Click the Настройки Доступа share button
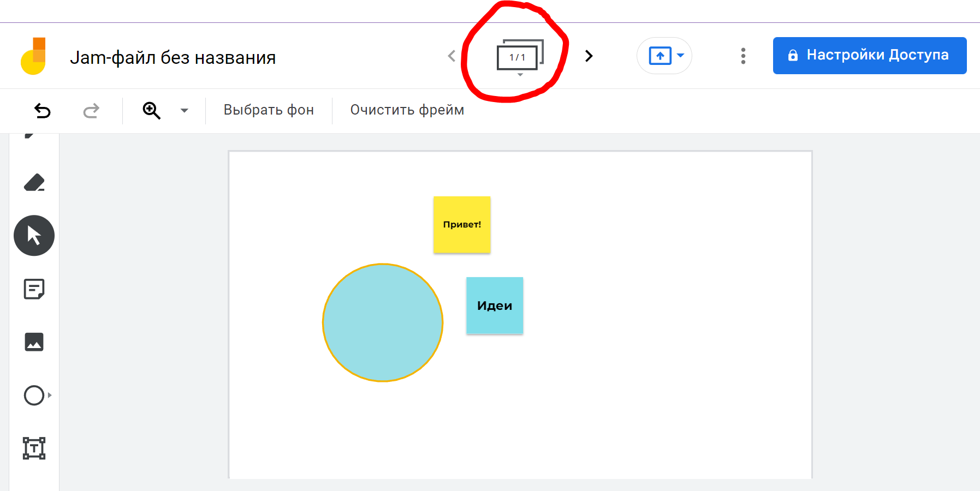Screen dimensions: 980x491 (x=870, y=56)
